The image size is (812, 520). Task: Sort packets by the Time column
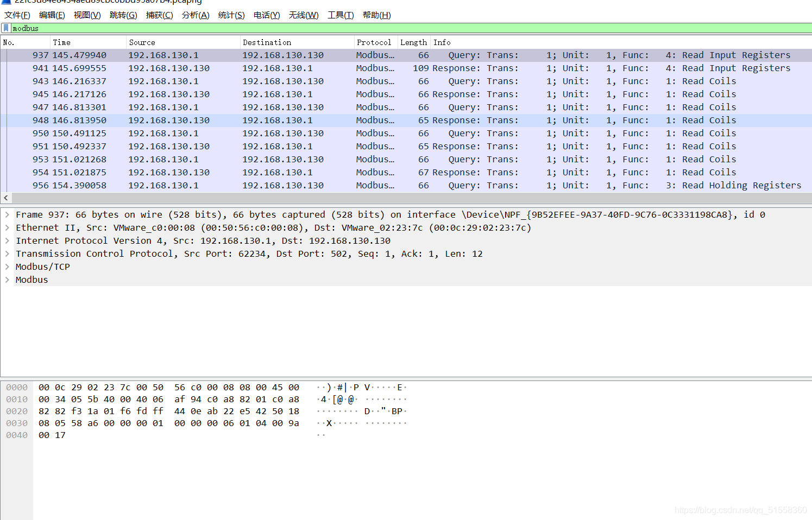click(88, 42)
